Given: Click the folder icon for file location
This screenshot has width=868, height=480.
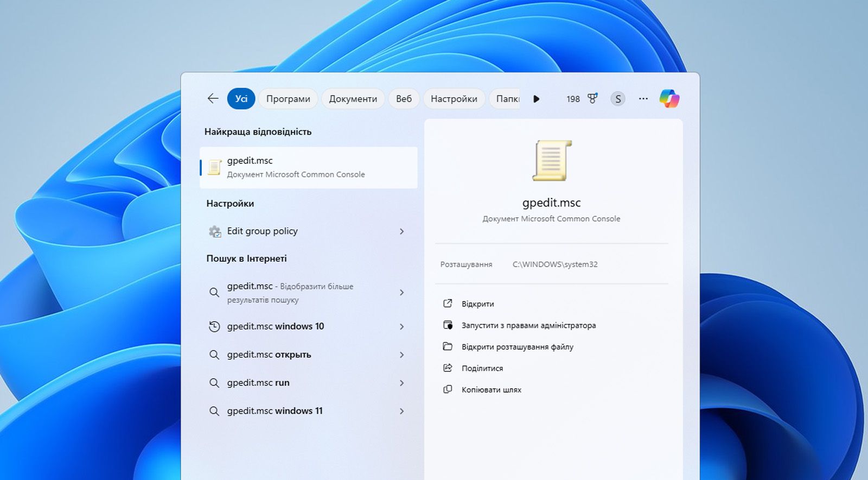Looking at the screenshot, I should [448, 346].
